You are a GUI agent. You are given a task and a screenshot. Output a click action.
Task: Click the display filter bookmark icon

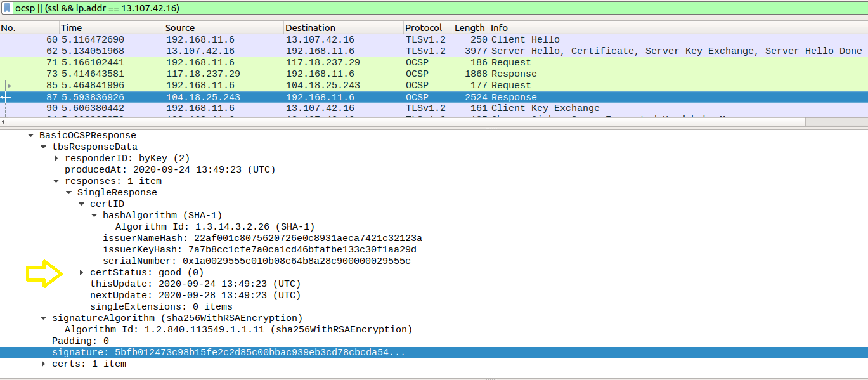point(6,10)
